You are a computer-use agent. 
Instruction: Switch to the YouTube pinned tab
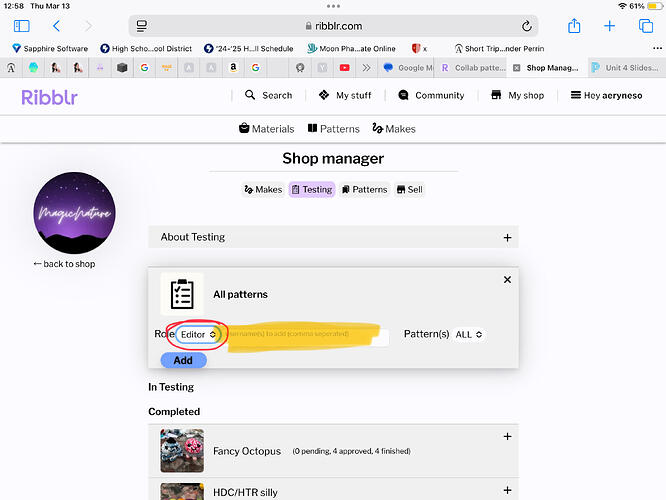coord(344,68)
